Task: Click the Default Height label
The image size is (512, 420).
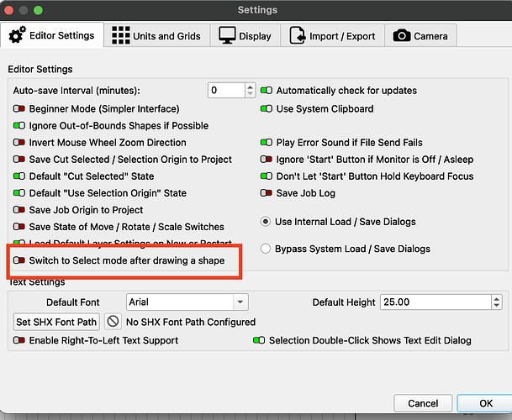Action: coord(344,302)
